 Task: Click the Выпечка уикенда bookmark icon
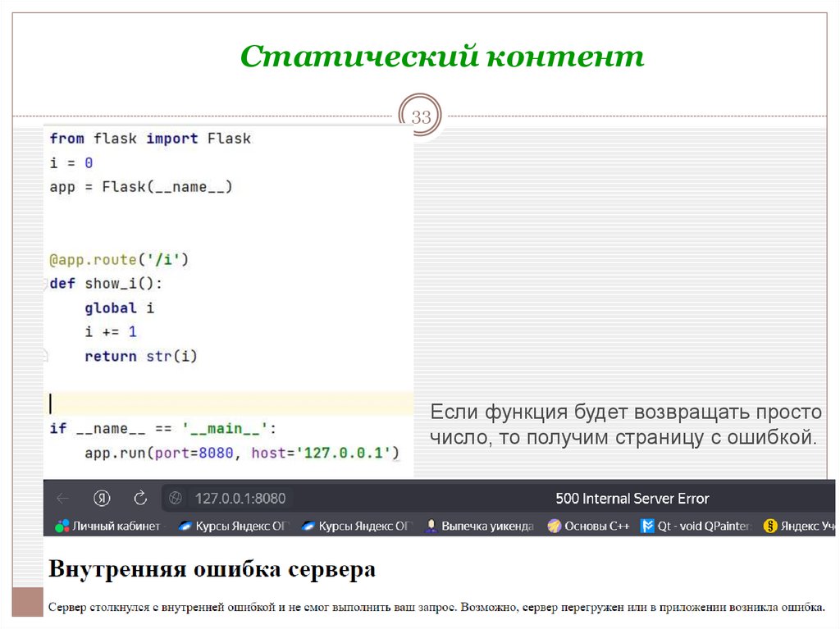431,526
